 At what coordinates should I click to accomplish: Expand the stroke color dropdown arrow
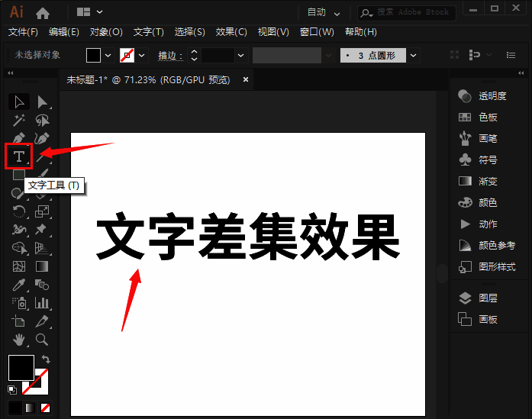(142, 55)
